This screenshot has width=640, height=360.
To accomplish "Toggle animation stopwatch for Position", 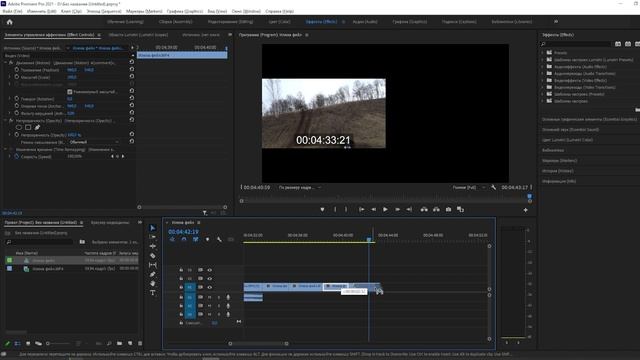I will pos(17,70).
